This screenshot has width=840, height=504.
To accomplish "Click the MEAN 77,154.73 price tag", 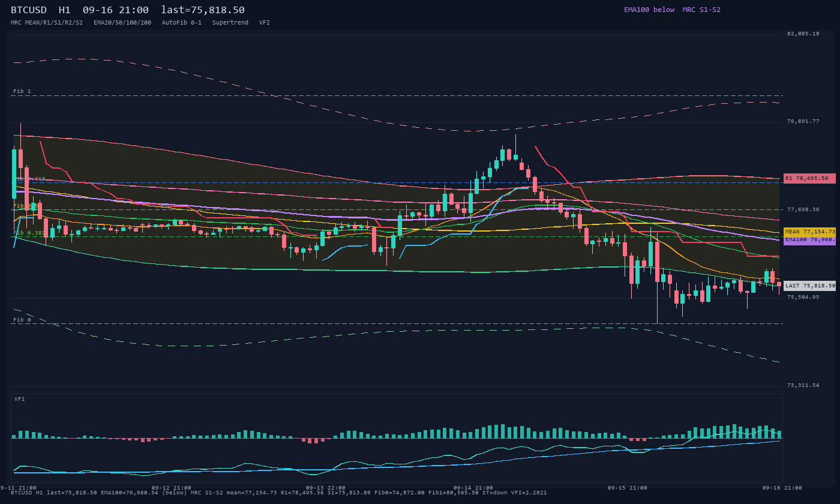I will [x=809, y=232].
